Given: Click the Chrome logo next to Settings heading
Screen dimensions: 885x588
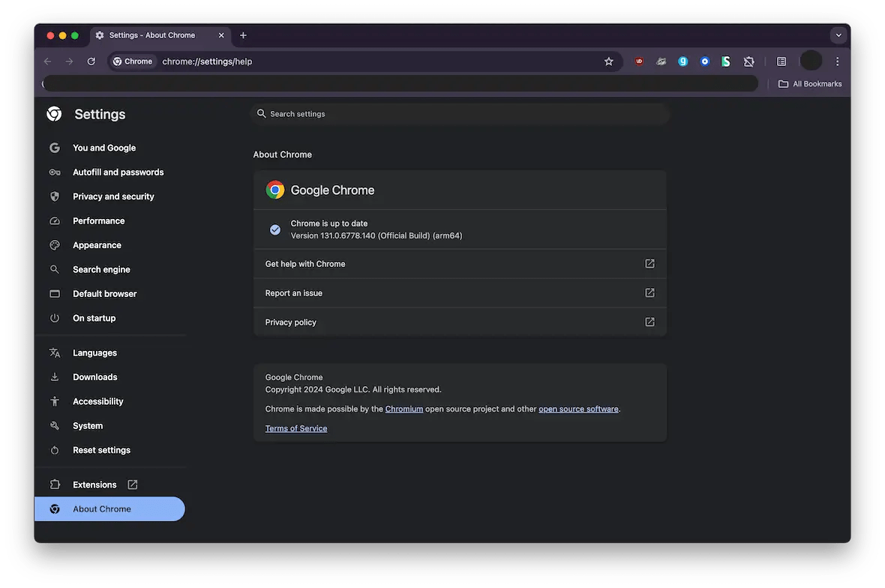Looking at the screenshot, I should coord(54,114).
